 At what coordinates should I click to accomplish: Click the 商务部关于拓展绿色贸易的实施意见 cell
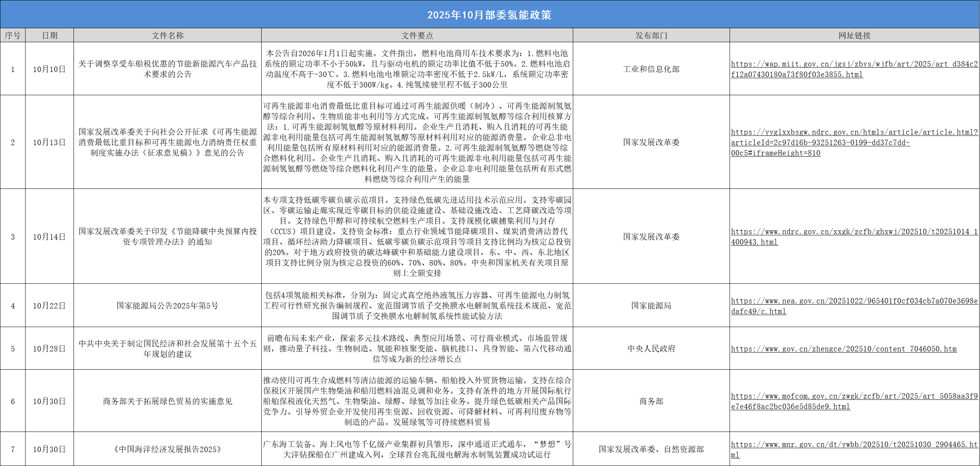pos(167,401)
